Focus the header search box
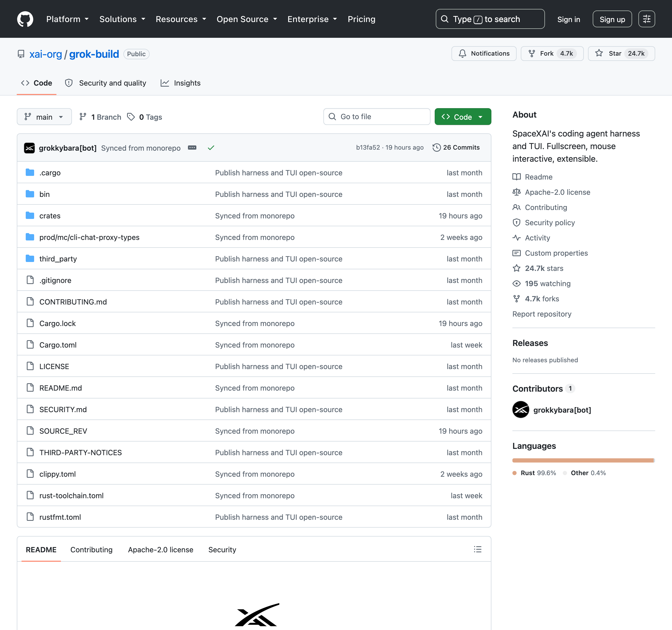This screenshot has width=672, height=630. [x=490, y=19]
